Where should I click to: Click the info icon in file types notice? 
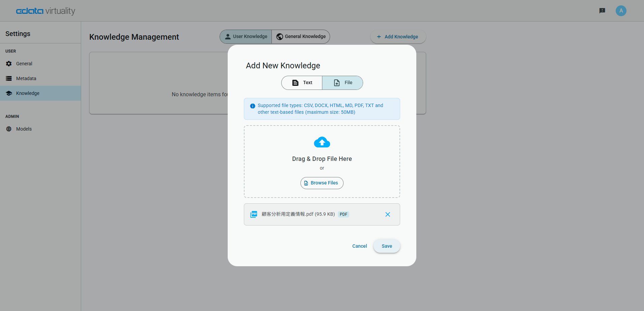252,106
